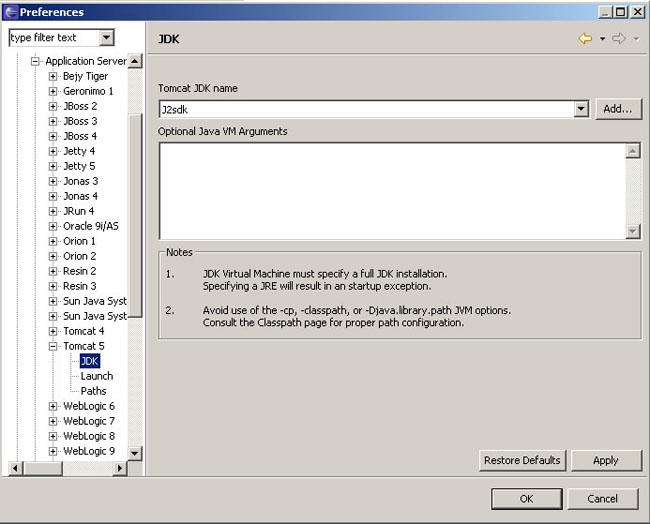Click inside Optional Java VM Arguments box
The height and width of the screenshot is (524, 650).
click(393, 191)
